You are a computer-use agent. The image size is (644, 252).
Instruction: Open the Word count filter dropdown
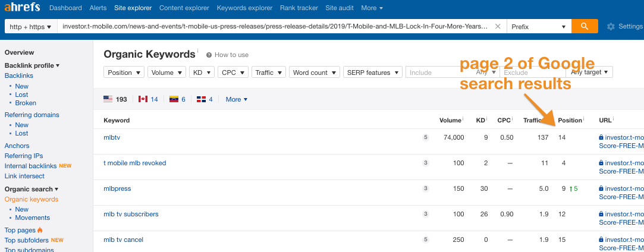[315, 73]
